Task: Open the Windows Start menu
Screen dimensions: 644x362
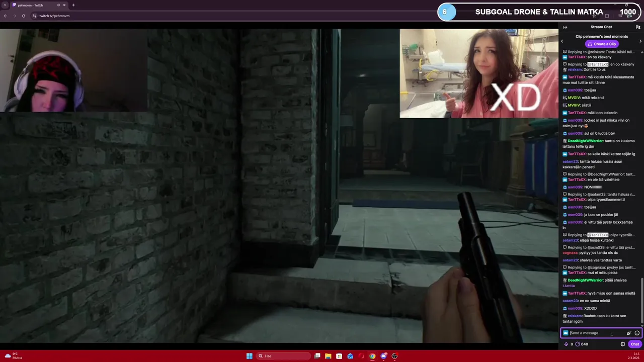Action: pos(250,356)
